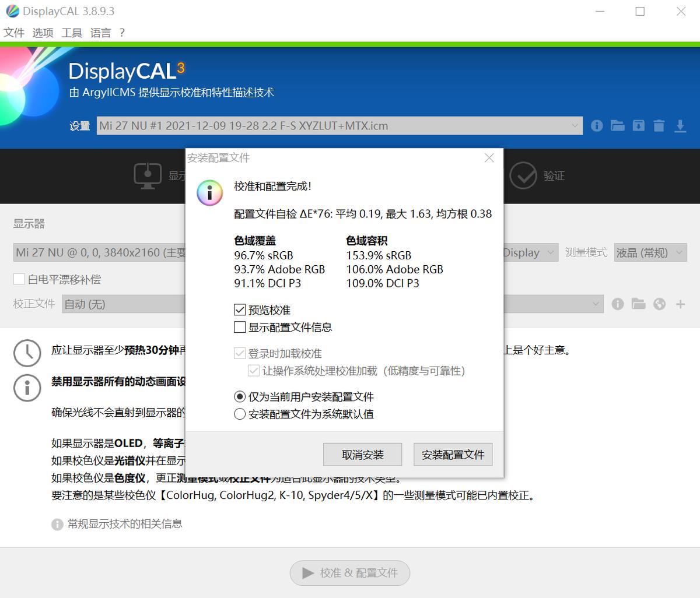Select 安装配置文件为系统默认值 radio option
The image size is (700, 598).
pos(239,414)
